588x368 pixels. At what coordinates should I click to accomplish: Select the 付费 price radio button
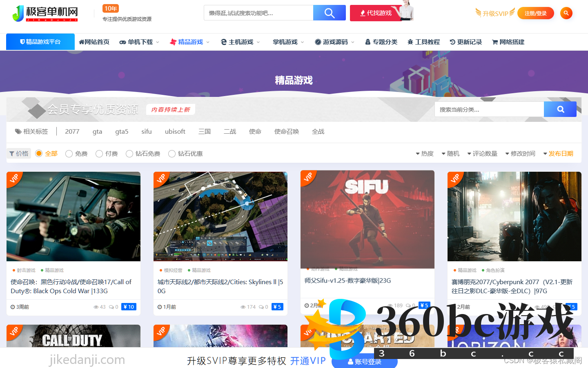[x=99, y=154]
